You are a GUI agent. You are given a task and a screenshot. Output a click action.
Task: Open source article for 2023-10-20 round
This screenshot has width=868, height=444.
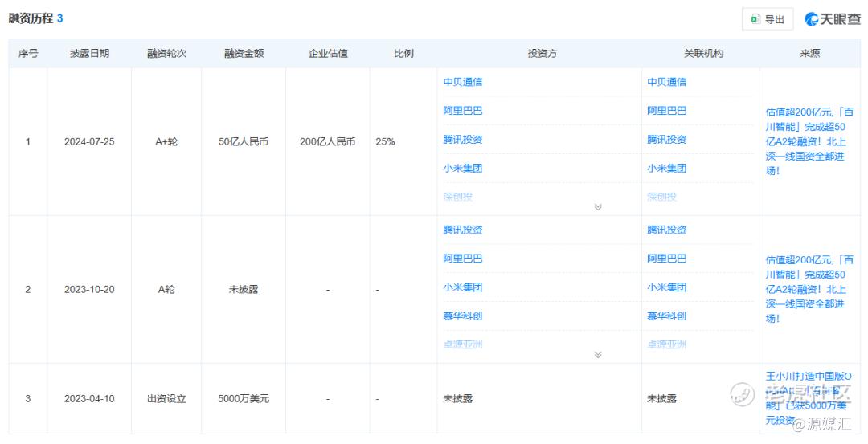click(x=809, y=289)
